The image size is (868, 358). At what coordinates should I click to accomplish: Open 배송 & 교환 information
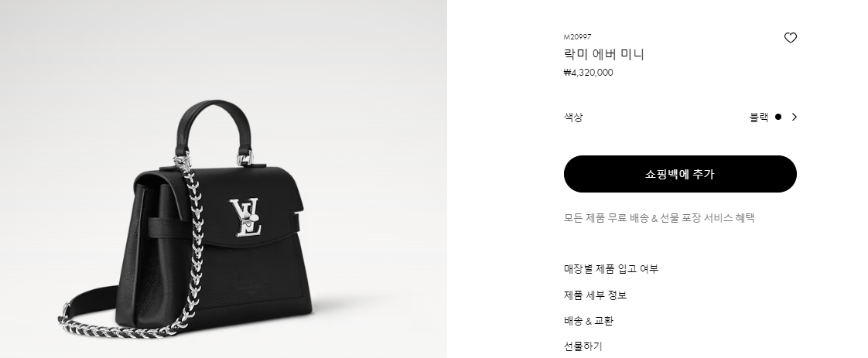pos(589,321)
